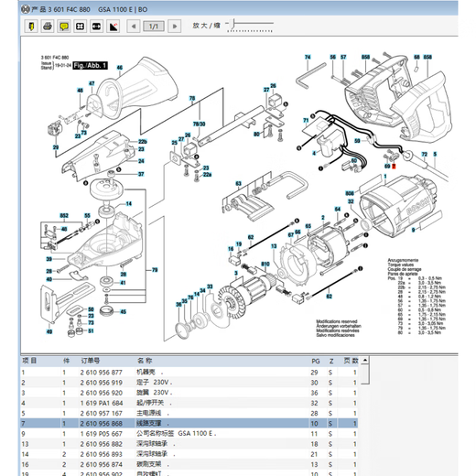476x476 pixels.
Task: Select row with order 2 610 956 893
Action: pos(189,454)
